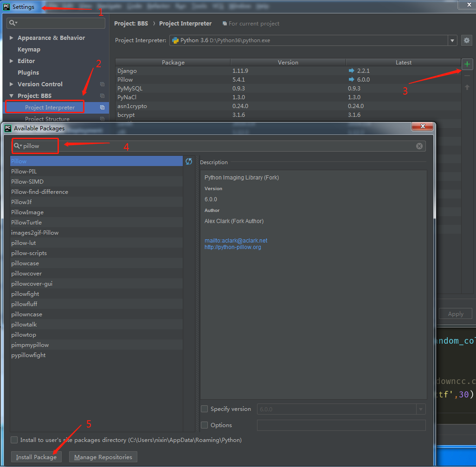Expand the Version Control section
Viewport: 476px width, 467px height.
tap(11, 84)
